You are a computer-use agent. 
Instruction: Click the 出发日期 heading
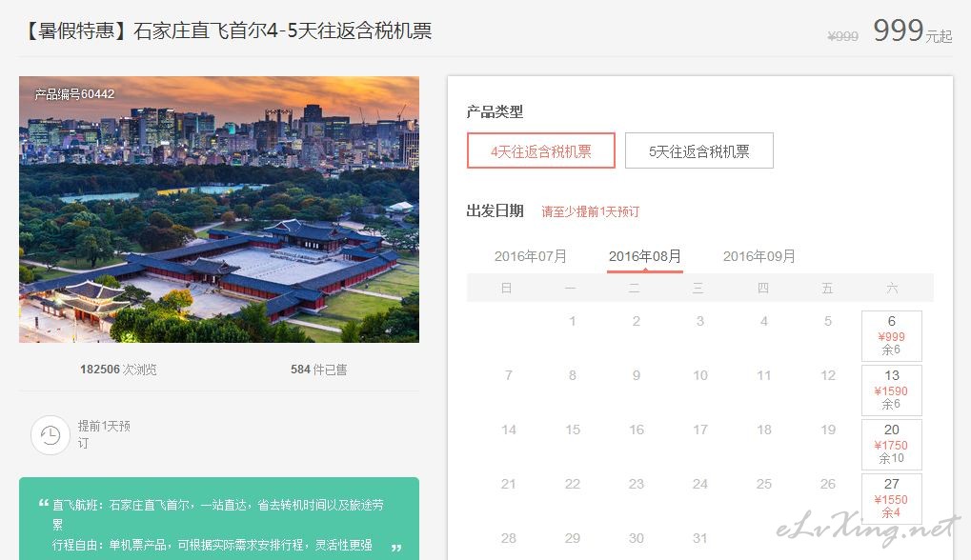click(495, 211)
